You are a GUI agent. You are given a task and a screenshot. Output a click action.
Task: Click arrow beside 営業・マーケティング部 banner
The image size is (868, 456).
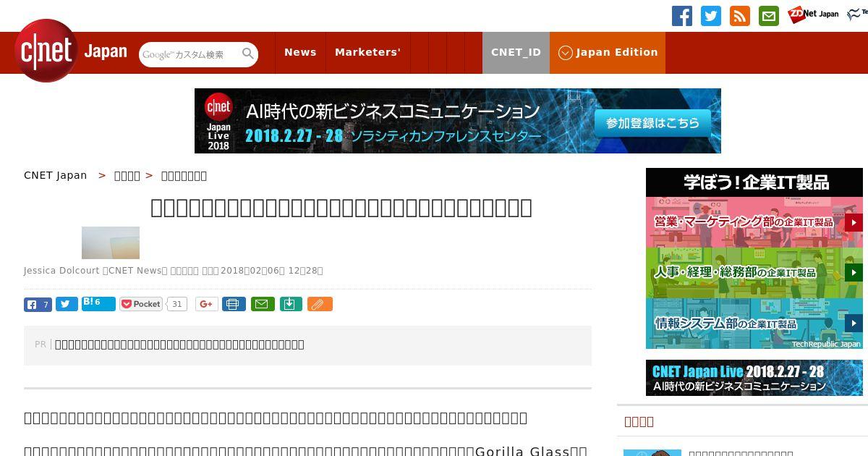[854, 222]
